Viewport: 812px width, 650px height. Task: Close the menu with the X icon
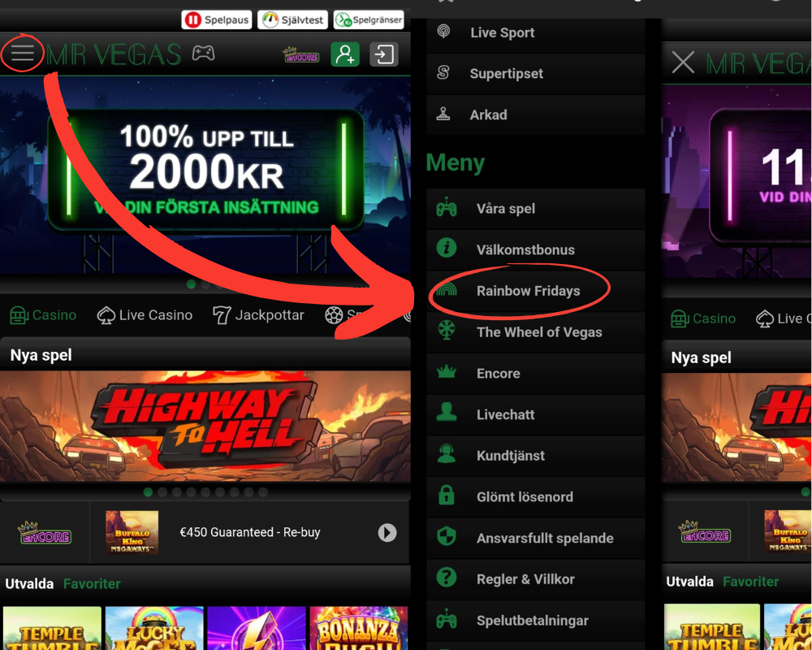pyautogui.click(x=683, y=63)
